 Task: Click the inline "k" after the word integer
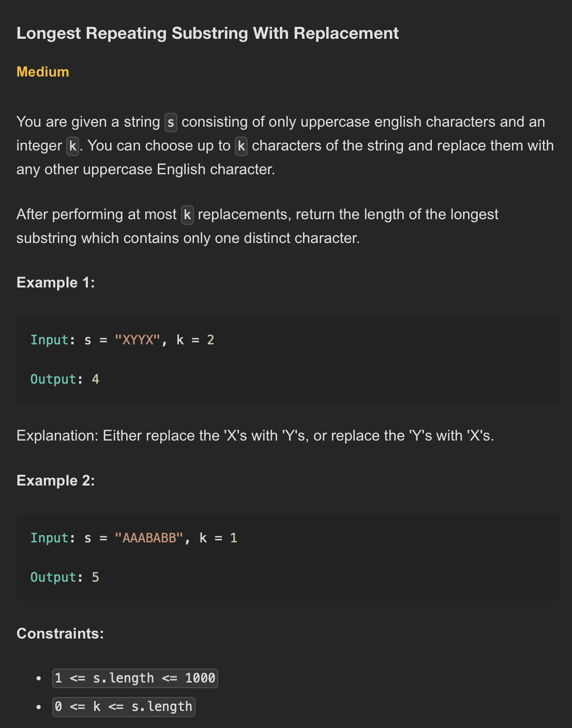point(73,146)
